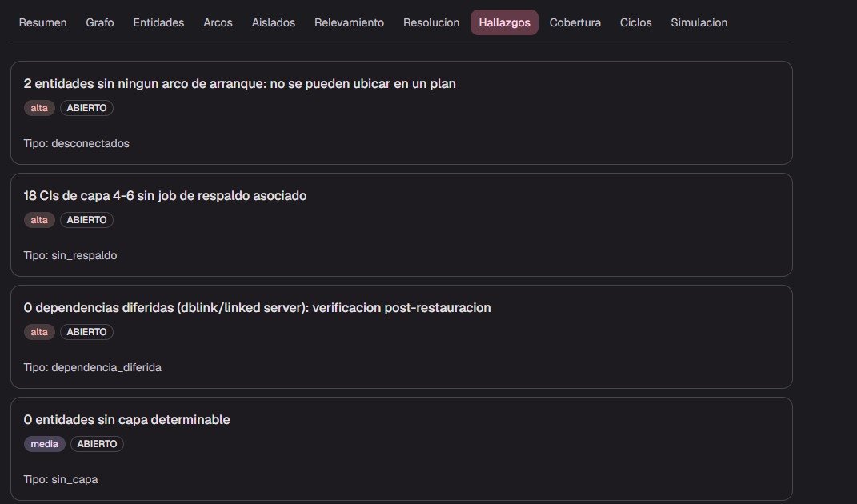Switch to the Relevamiento tab
The width and height of the screenshot is (857, 504).
click(349, 22)
